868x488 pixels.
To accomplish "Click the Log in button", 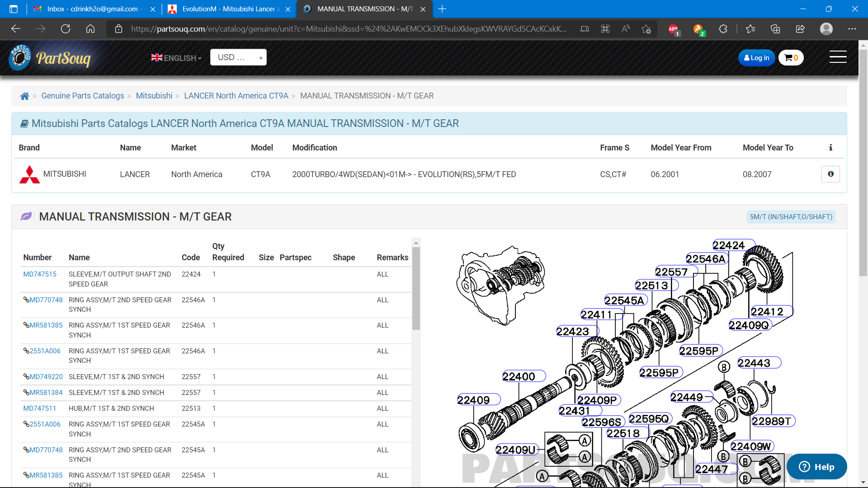I will (756, 58).
